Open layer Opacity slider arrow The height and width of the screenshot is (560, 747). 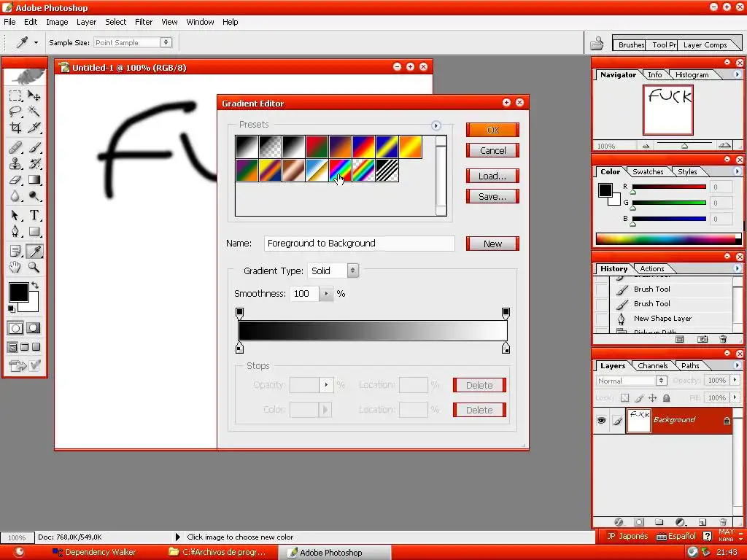coord(735,380)
